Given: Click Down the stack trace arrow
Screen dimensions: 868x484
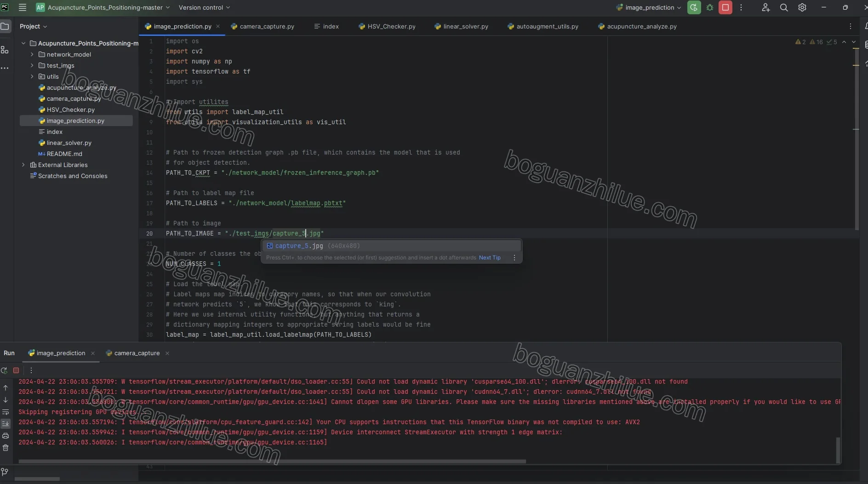Looking at the screenshot, I should pyautogui.click(x=6, y=400).
